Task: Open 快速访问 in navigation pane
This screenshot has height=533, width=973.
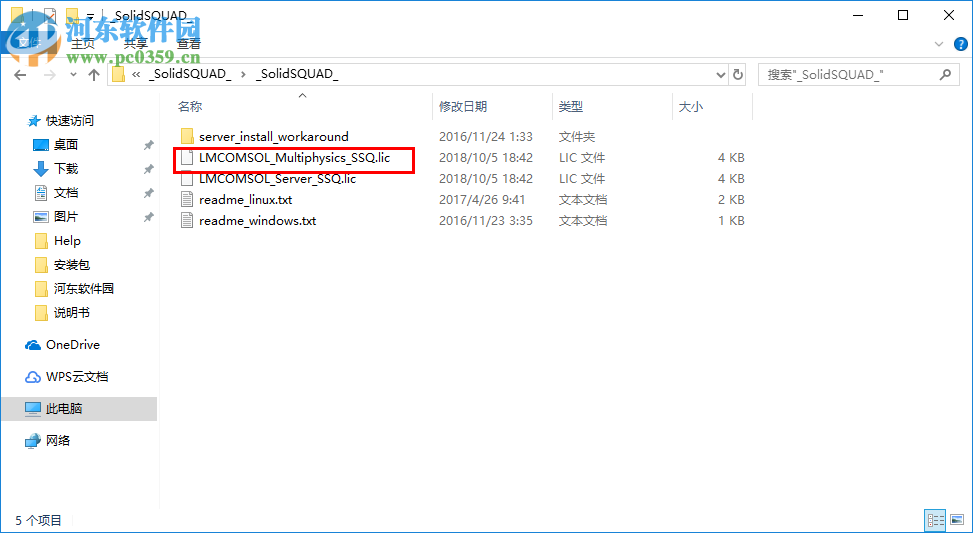Action: coord(70,121)
